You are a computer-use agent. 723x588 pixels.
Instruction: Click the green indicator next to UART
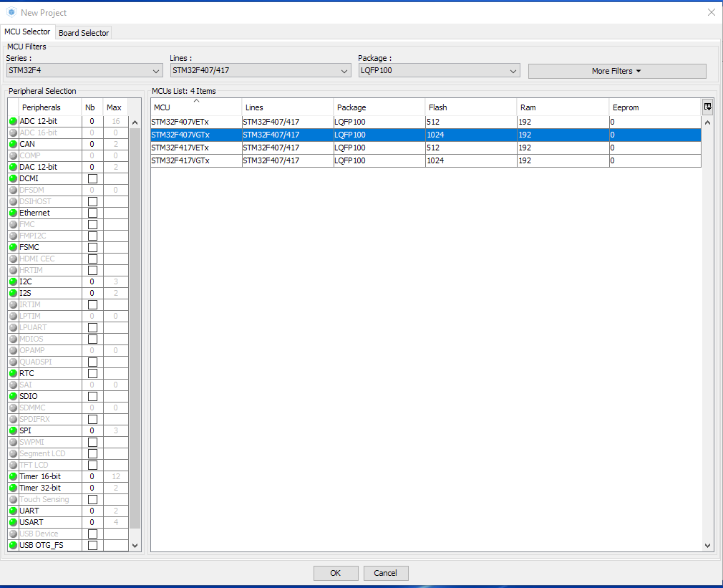point(14,511)
